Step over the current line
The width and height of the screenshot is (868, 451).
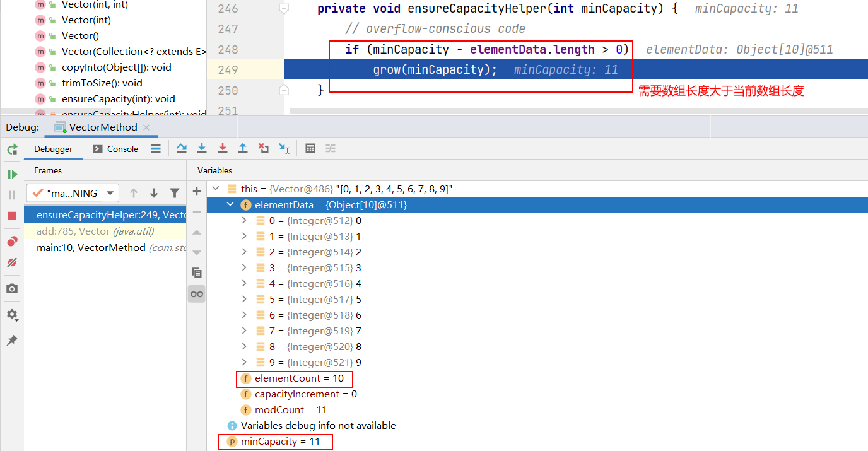click(x=182, y=148)
